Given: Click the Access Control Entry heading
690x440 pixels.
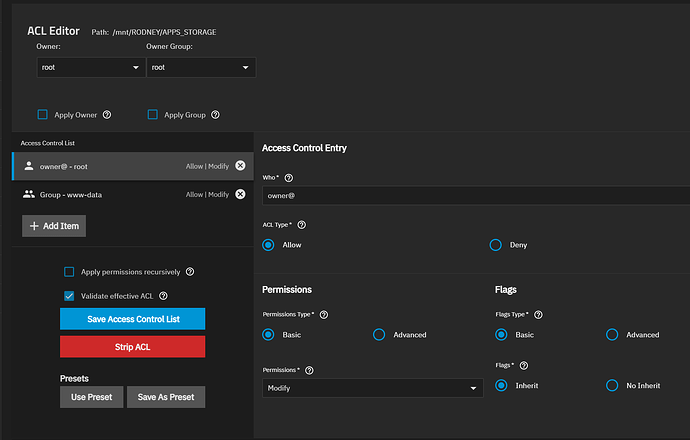Looking at the screenshot, I should (x=304, y=148).
